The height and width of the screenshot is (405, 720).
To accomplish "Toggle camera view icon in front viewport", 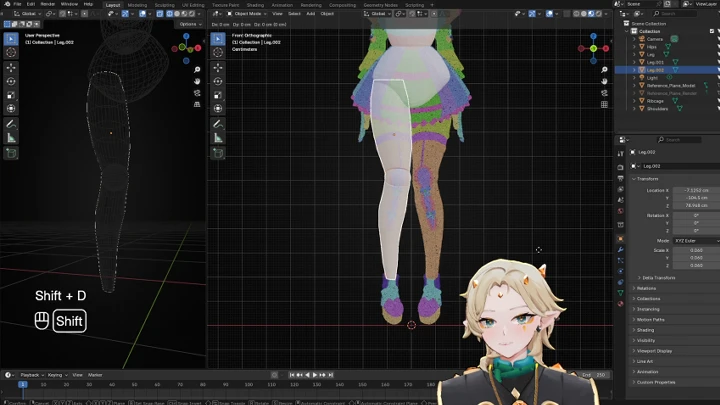I will click(604, 93).
